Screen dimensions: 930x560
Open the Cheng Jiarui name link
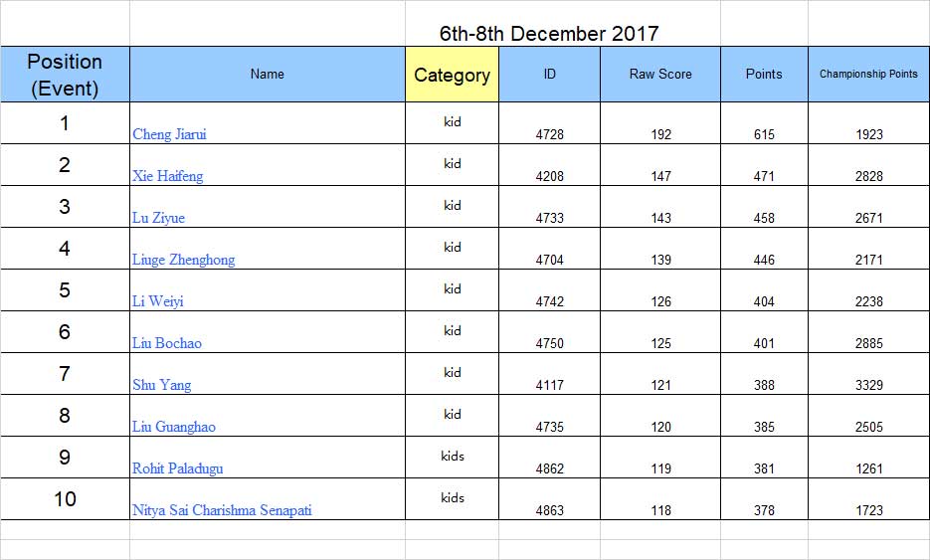coord(170,134)
